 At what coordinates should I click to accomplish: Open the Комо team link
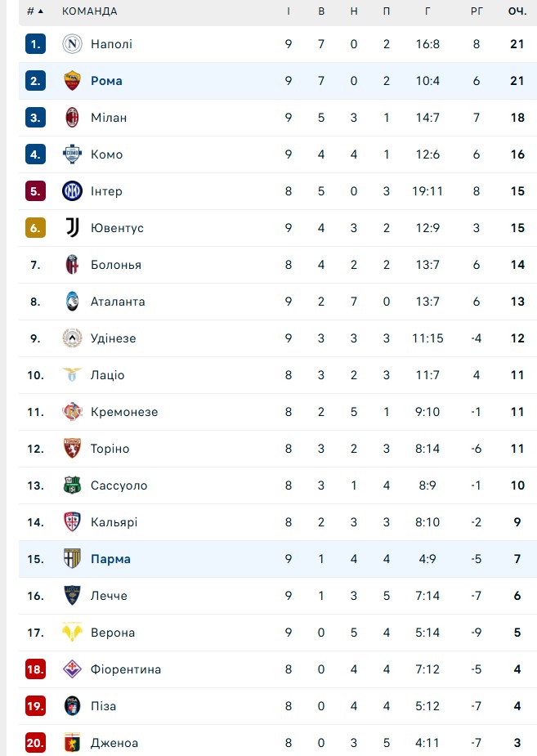[x=106, y=154]
